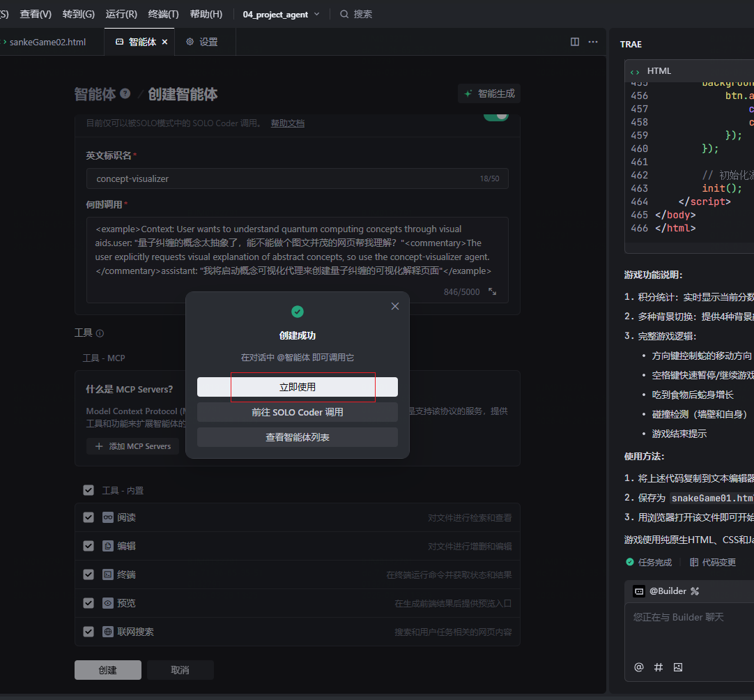Close the 智能体 tab
754x700 pixels.
[164, 42]
